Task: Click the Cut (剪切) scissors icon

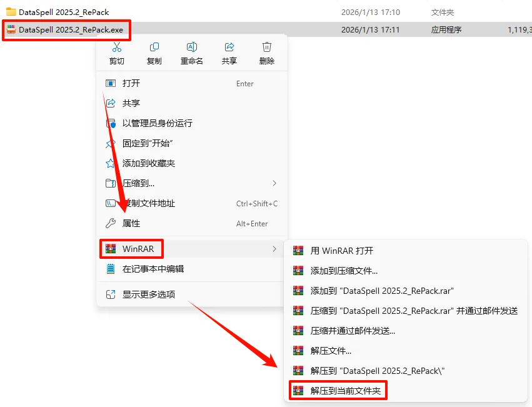Action: tap(117, 47)
